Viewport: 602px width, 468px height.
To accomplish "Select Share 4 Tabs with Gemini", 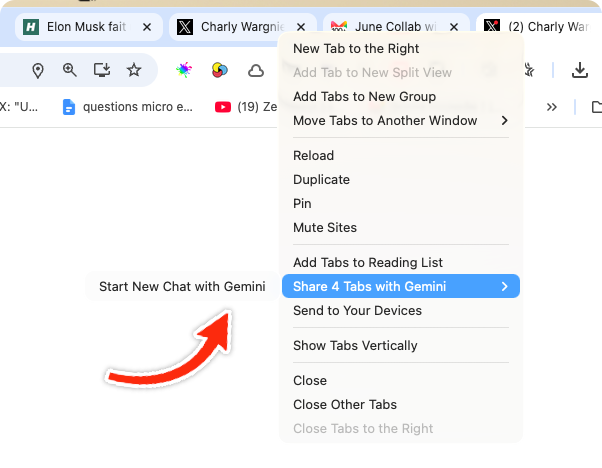I will click(x=401, y=286).
